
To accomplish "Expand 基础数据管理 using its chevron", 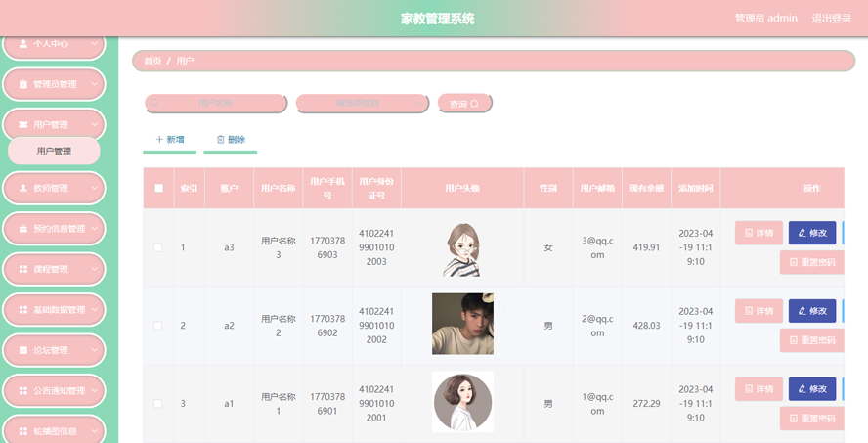I will (x=94, y=310).
